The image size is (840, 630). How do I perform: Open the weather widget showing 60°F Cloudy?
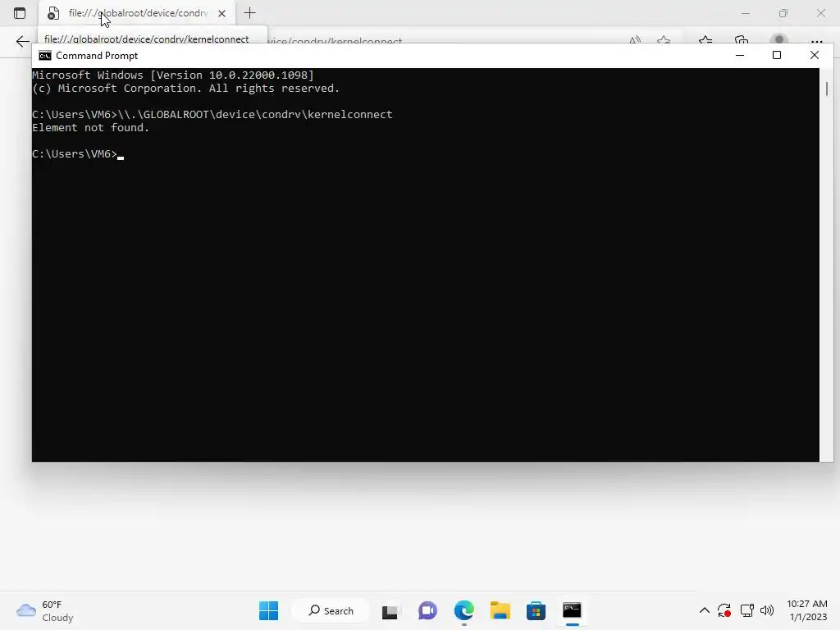click(45, 610)
